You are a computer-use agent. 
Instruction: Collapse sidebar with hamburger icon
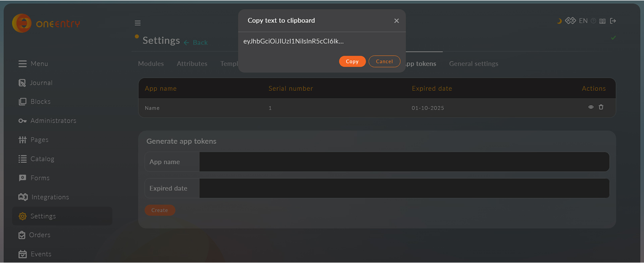click(x=138, y=23)
